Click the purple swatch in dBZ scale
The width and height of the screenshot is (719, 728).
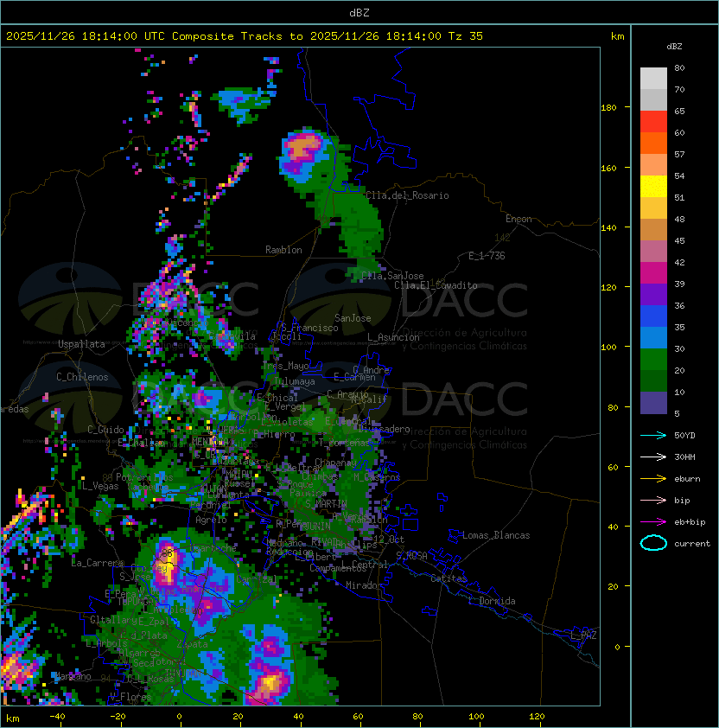(x=653, y=294)
